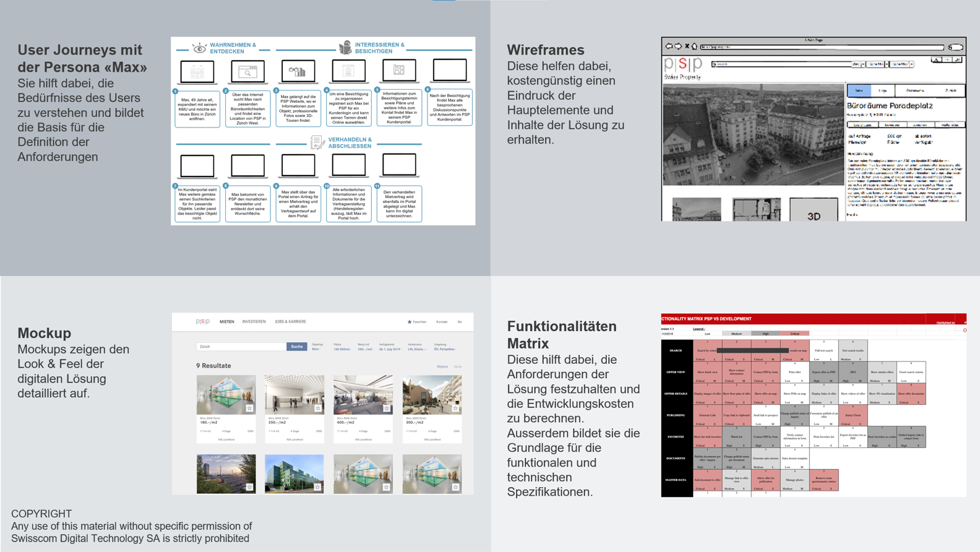This screenshot has width=980, height=552.
Task: Favorite the 400.-/m2 office listing
Action: pyautogui.click(x=387, y=408)
